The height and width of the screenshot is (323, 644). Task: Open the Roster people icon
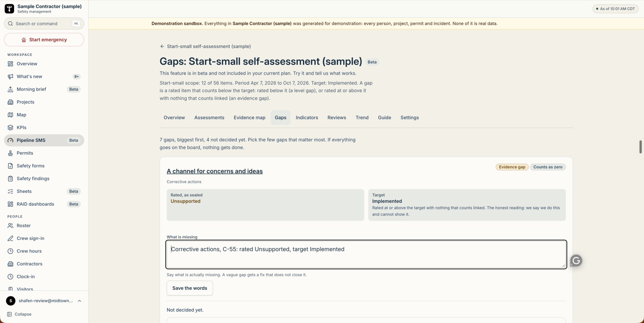point(10,226)
